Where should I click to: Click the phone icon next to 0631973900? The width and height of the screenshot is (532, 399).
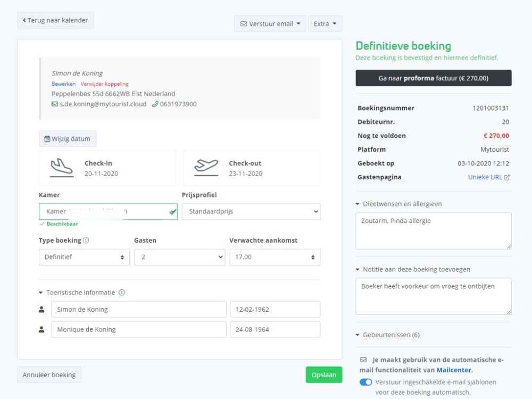(x=155, y=104)
